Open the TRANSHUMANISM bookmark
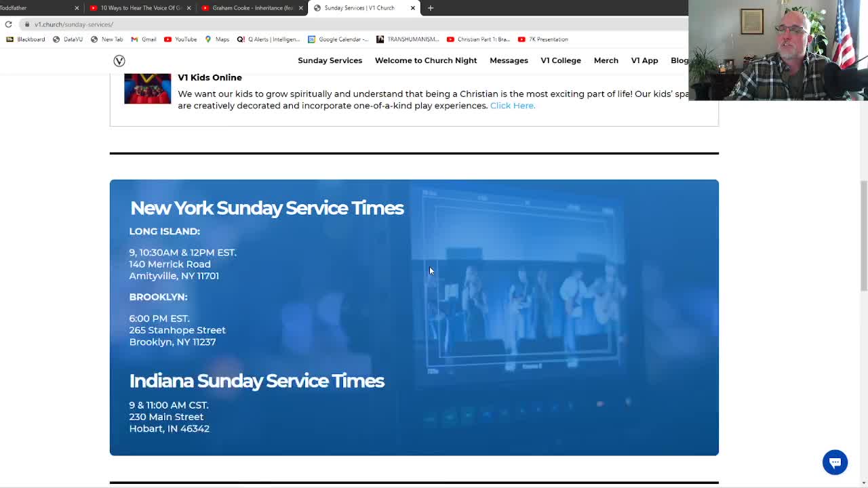Viewport: 868px width, 488px height. (x=408, y=39)
